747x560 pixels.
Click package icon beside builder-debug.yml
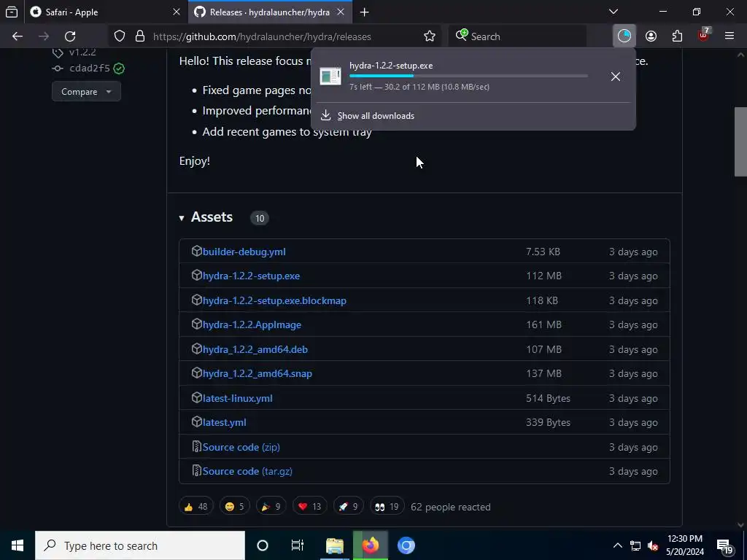click(197, 251)
